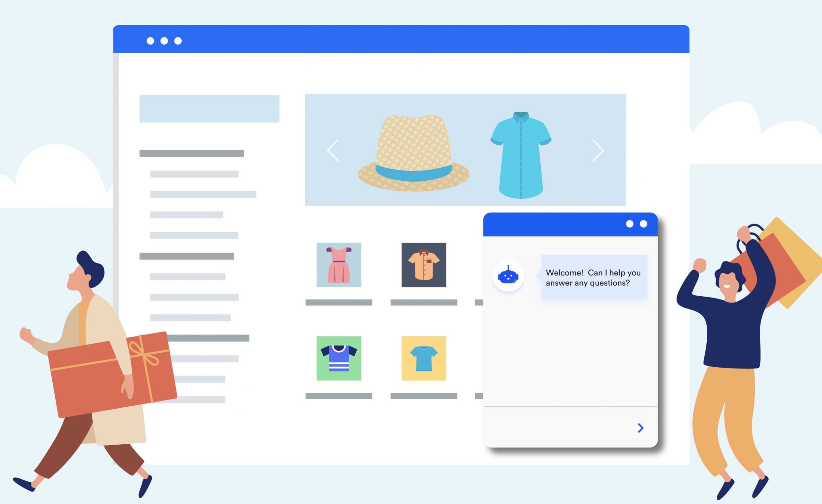
Task: Click the third white dot in browser bar
Action: pos(178,41)
